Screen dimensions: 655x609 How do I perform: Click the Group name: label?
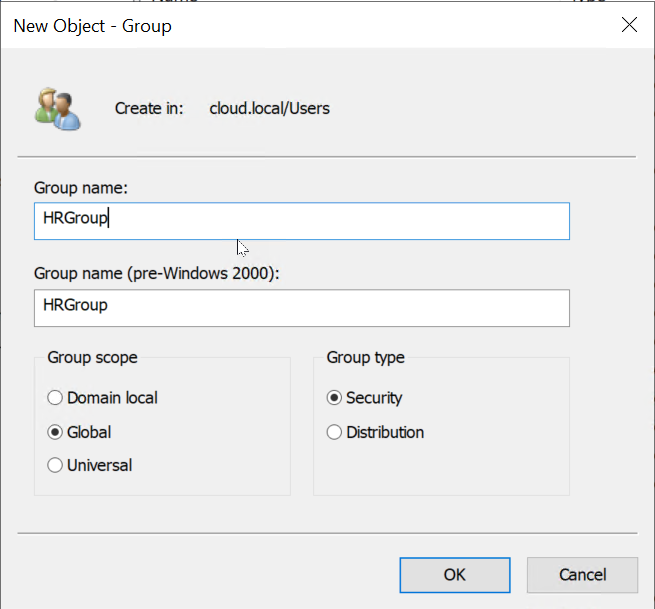(81, 188)
